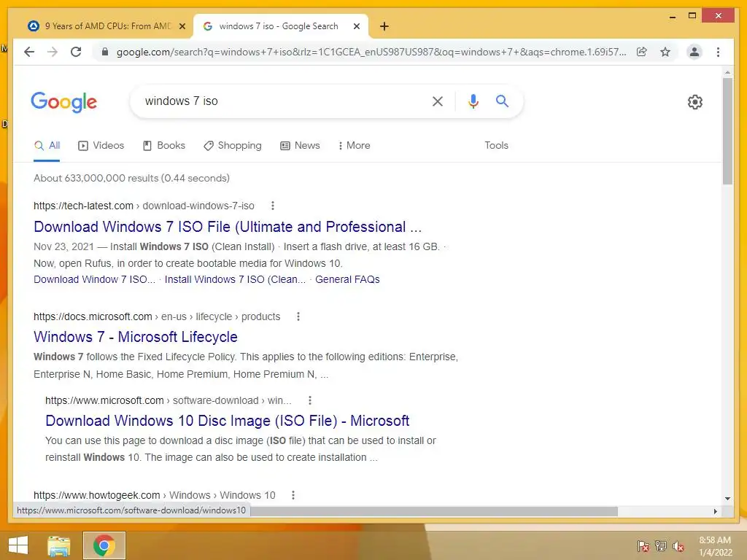Click the forward navigation arrow
This screenshot has width=747, height=560.
(53, 52)
